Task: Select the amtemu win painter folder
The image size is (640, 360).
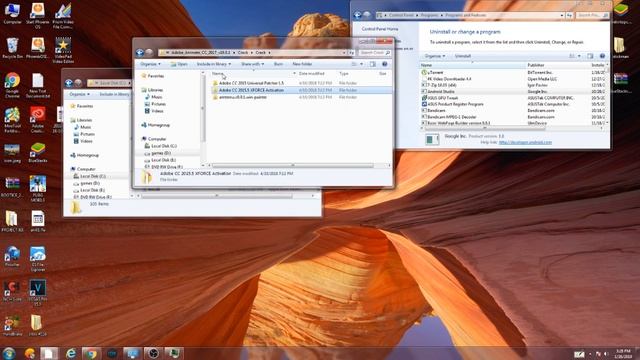Action: 243,97
